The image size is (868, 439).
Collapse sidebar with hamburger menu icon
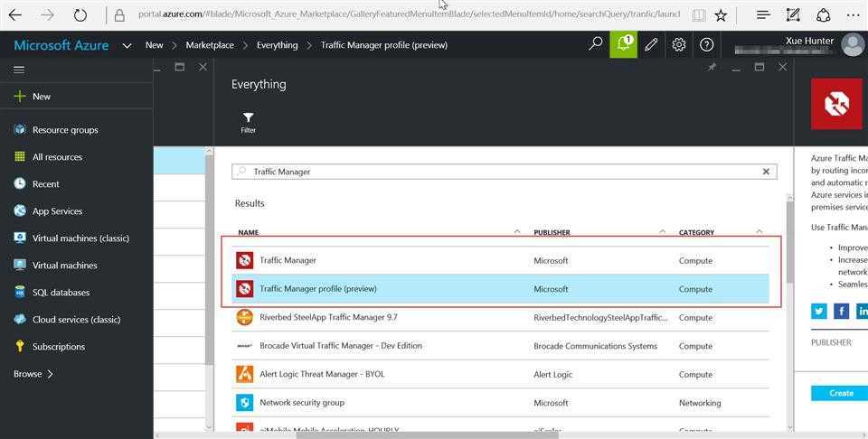tap(19, 70)
